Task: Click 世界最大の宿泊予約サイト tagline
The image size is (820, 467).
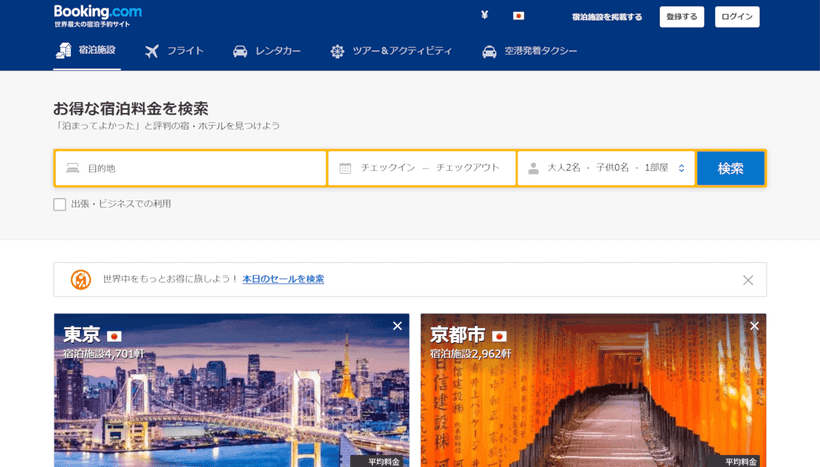Action: 92,24
